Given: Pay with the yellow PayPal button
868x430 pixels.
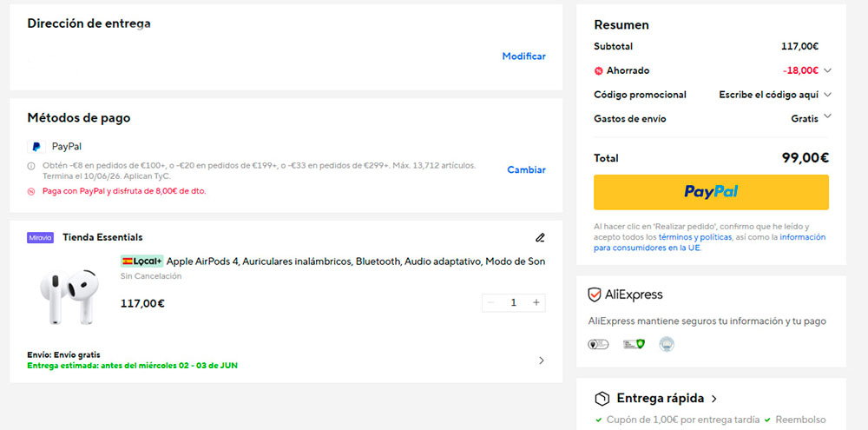Looking at the screenshot, I should click(711, 192).
